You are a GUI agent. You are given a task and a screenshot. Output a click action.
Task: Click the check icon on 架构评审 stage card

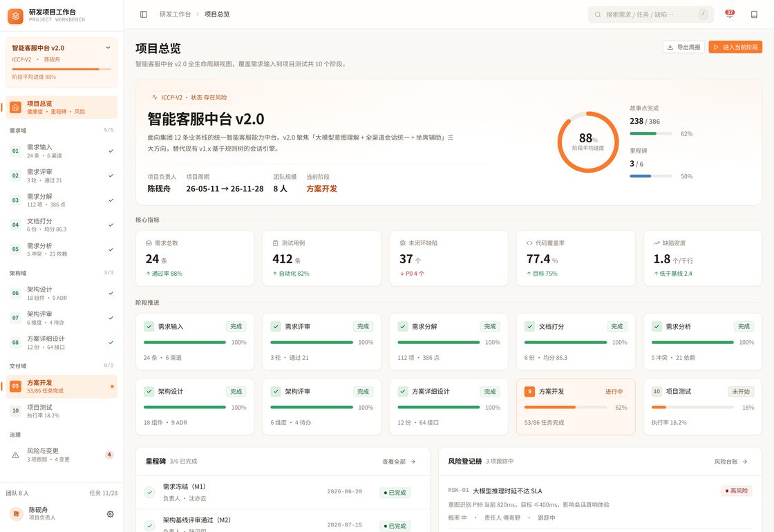[x=276, y=391]
